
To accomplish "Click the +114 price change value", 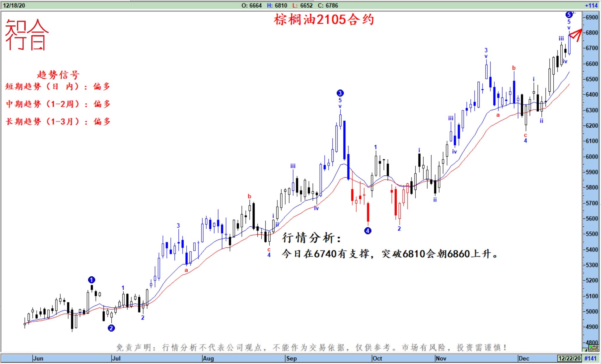I will pyautogui.click(x=591, y=6).
